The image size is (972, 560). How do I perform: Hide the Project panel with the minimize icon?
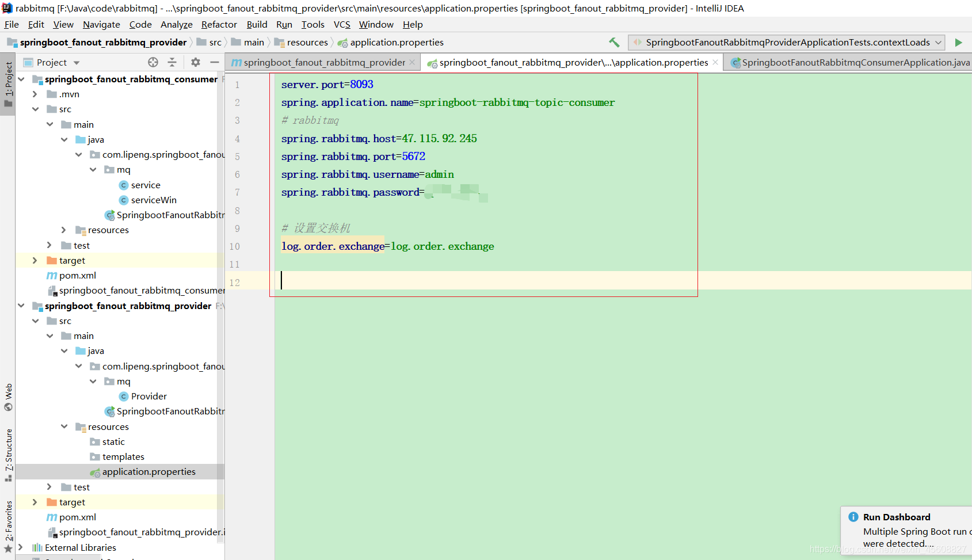215,62
